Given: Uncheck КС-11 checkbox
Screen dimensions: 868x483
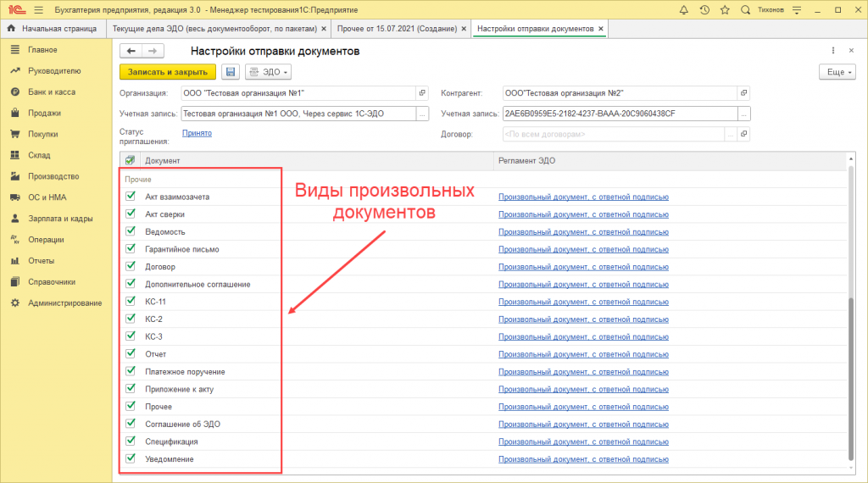Looking at the screenshot, I should click(131, 302).
